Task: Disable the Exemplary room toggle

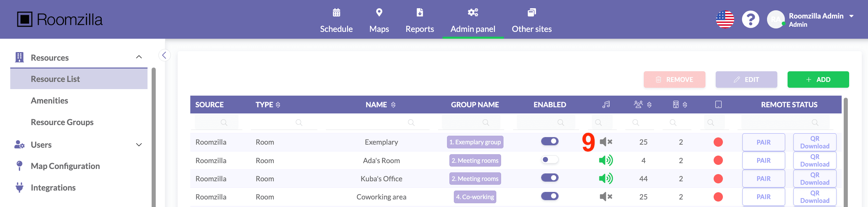Action: coord(550,142)
